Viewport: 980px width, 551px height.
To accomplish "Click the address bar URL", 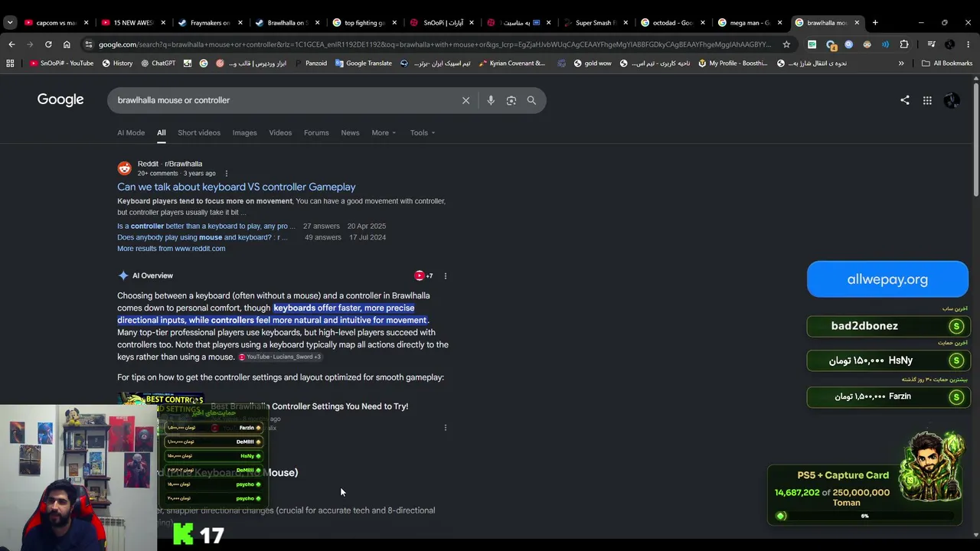I will 435,44.
